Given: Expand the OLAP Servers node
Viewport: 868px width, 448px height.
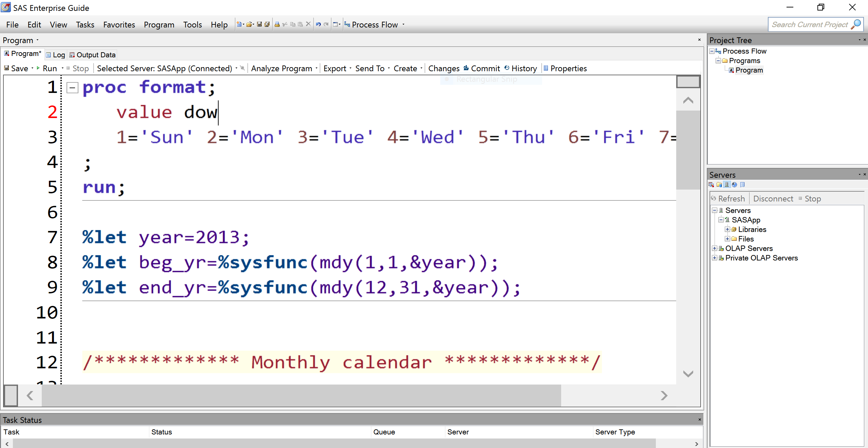Looking at the screenshot, I should point(714,248).
